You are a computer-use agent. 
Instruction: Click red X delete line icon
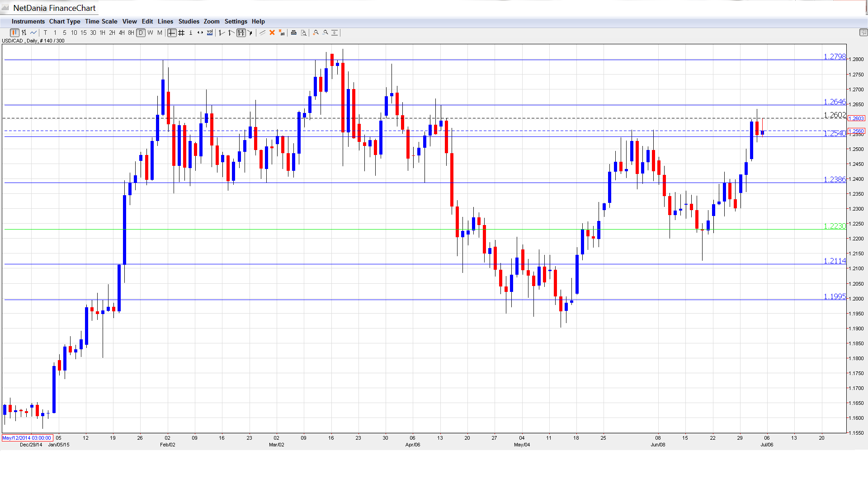[x=272, y=33]
